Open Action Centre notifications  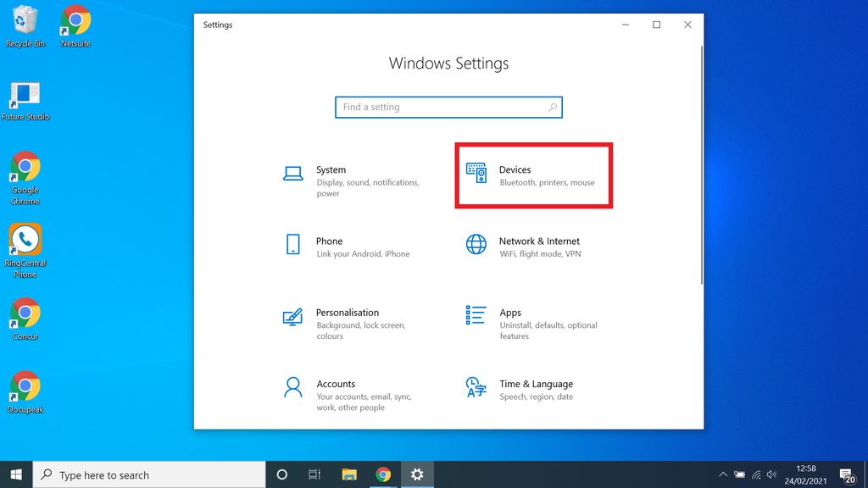[x=846, y=474]
